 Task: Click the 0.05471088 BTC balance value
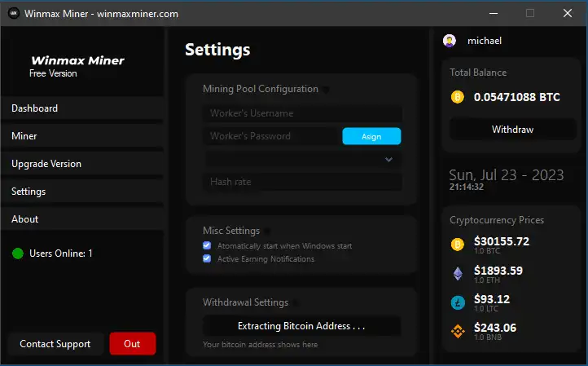(517, 97)
